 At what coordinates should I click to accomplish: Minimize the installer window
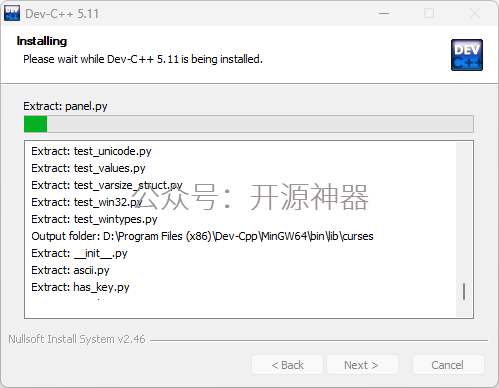tap(384, 14)
